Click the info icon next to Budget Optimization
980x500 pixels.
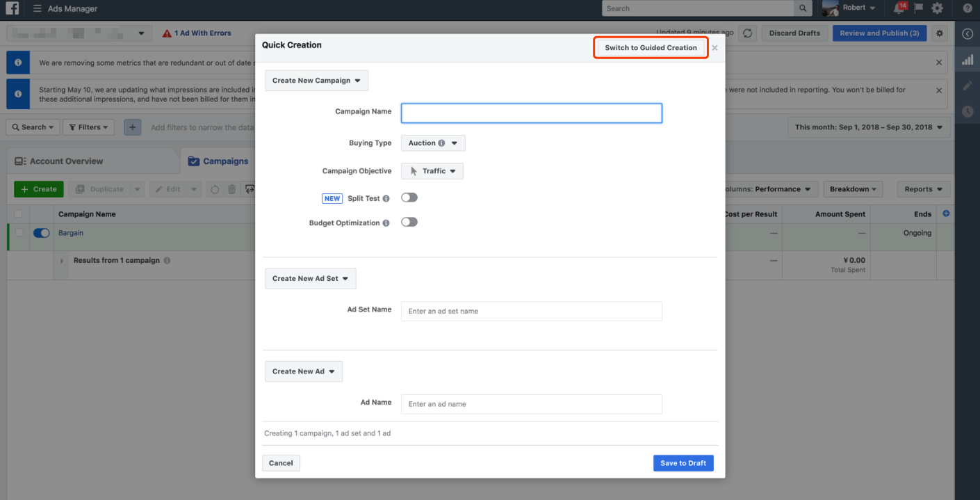(x=386, y=223)
